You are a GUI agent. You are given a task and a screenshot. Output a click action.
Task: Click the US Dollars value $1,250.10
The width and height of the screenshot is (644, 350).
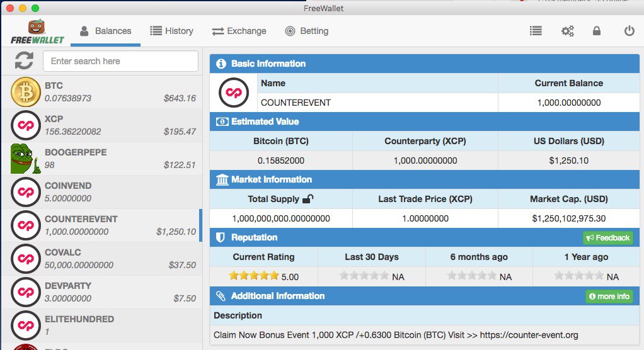coord(569,161)
